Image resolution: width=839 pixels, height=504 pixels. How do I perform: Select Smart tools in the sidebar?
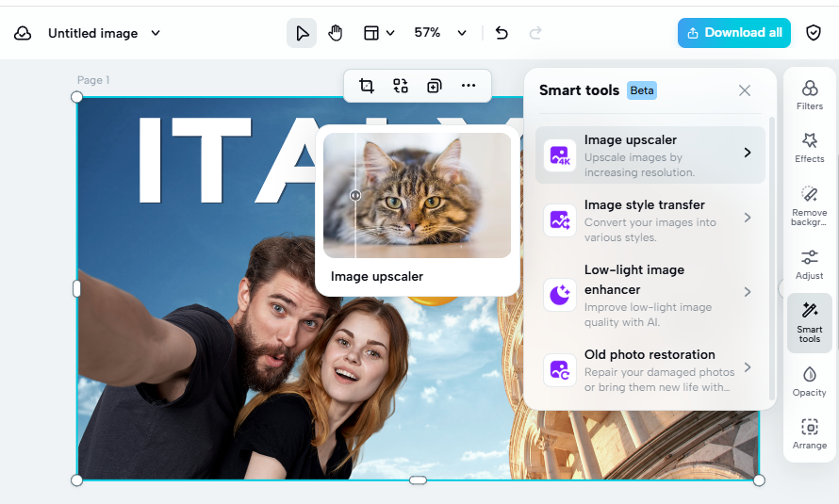[x=810, y=323]
